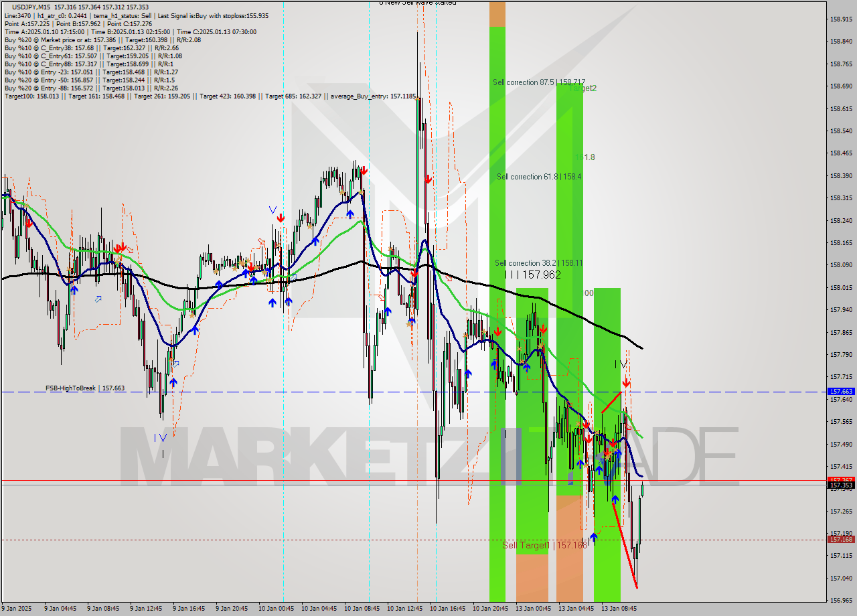Click the 158.015 price axis label
This screenshot has width=857, height=616.
840,287
